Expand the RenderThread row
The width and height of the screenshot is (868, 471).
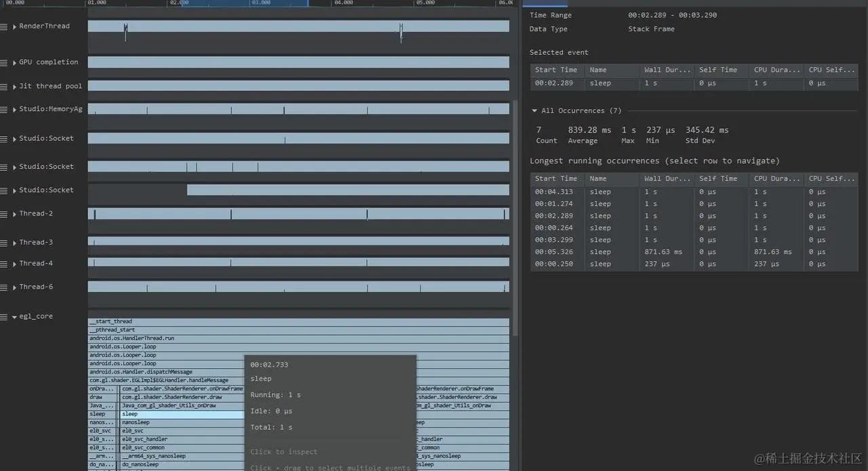tap(14, 26)
